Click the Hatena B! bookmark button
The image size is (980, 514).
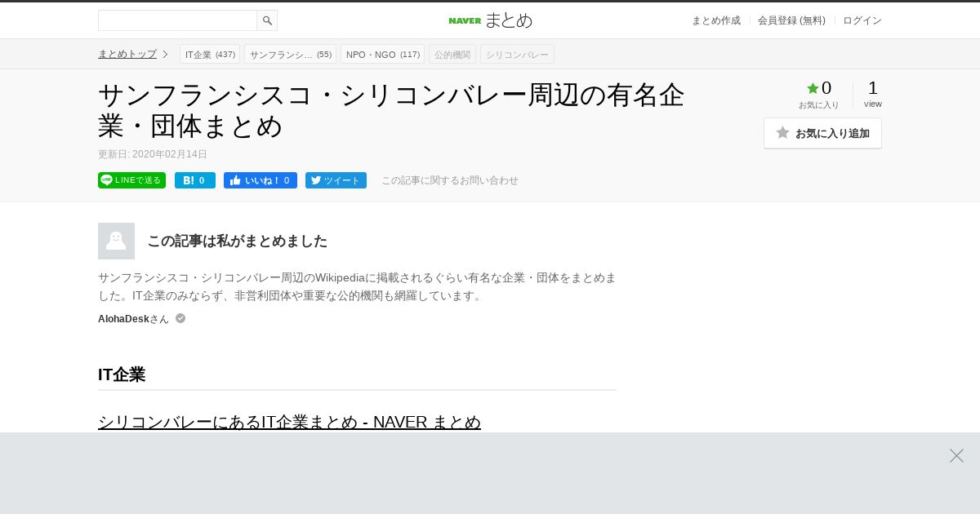[195, 180]
